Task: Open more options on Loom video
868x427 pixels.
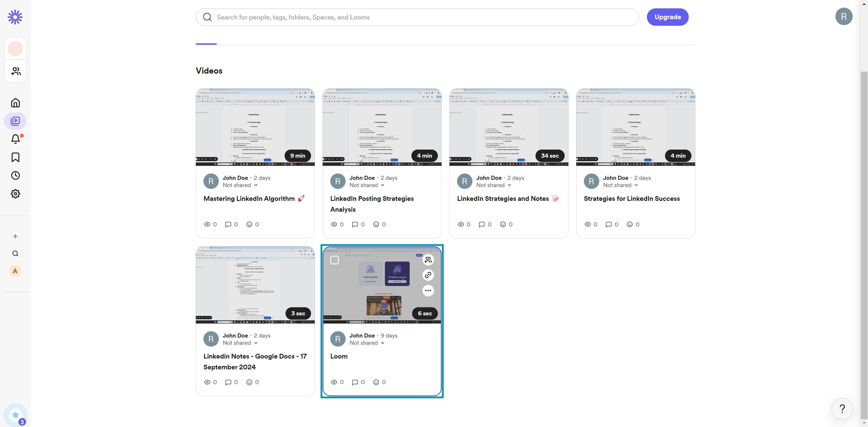Action: (x=428, y=291)
